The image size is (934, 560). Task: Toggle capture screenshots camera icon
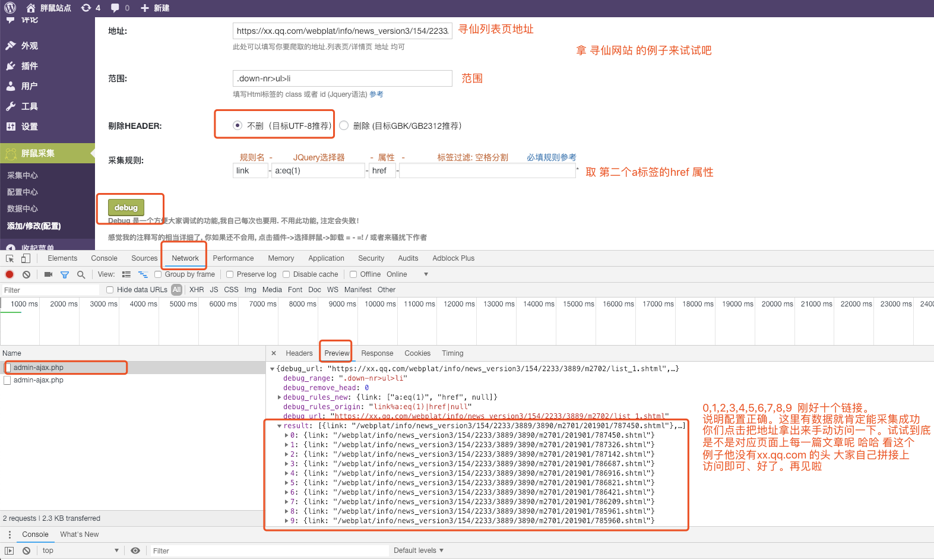tap(48, 274)
